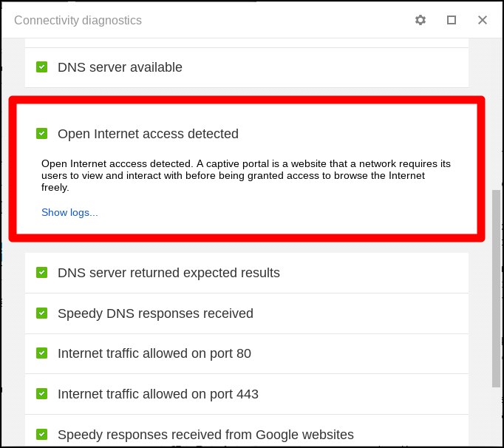Close the Connectivity diagnostics window
504x448 pixels.
click(x=483, y=20)
